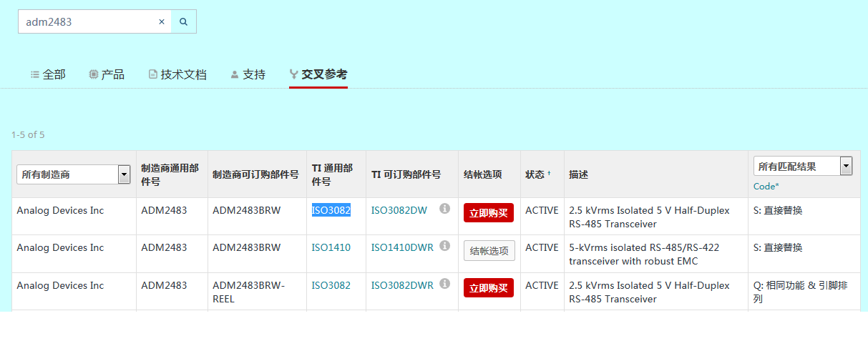Open the ISO1410 generic part link
Viewport: 868px width, 346px height.
[x=331, y=248]
